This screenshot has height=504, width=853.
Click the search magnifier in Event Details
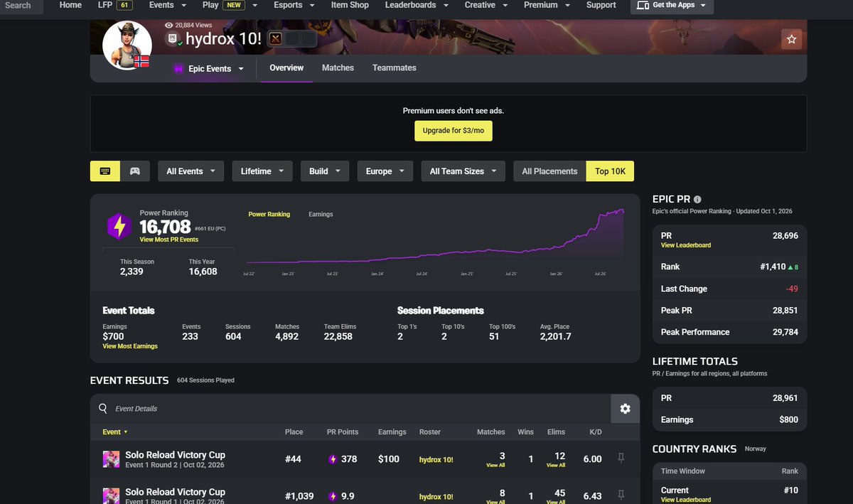[x=103, y=409]
